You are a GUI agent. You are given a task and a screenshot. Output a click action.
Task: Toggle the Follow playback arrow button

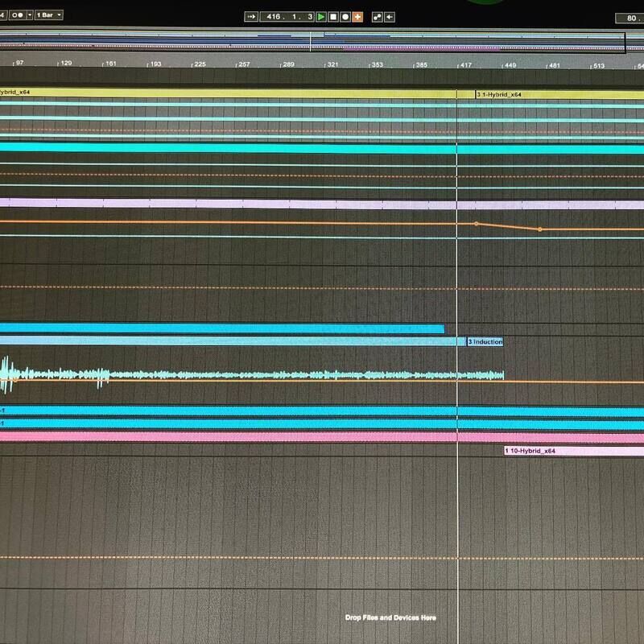tap(250, 16)
